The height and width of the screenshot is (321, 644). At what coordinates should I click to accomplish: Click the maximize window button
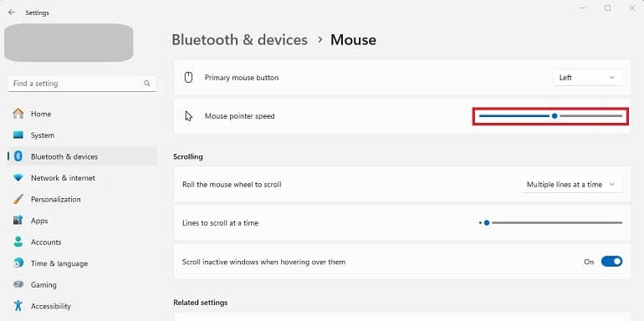point(607,8)
